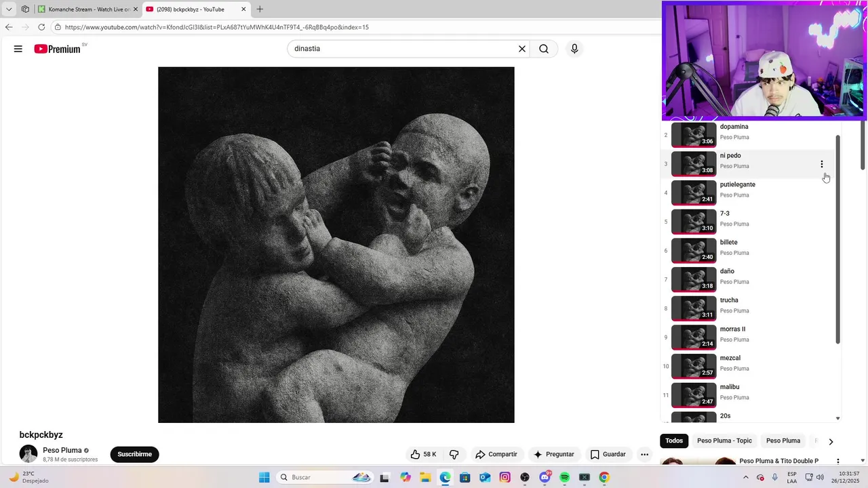The height and width of the screenshot is (488, 868).
Task: Close the Komanche Stream tab
Action: tap(135, 9)
